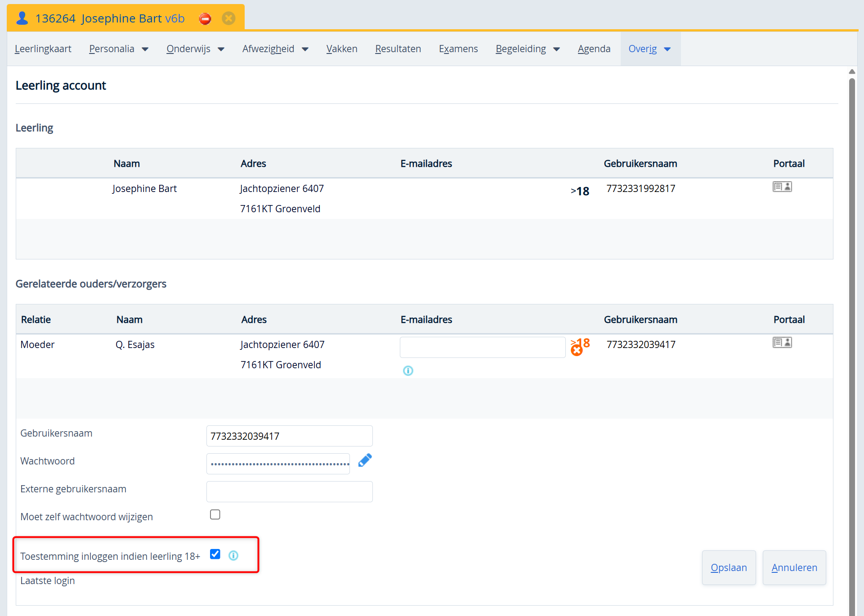This screenshot has height=616, width=864.
Task: Click the info icon below mother's email field
Action: (x=408, y=370)
